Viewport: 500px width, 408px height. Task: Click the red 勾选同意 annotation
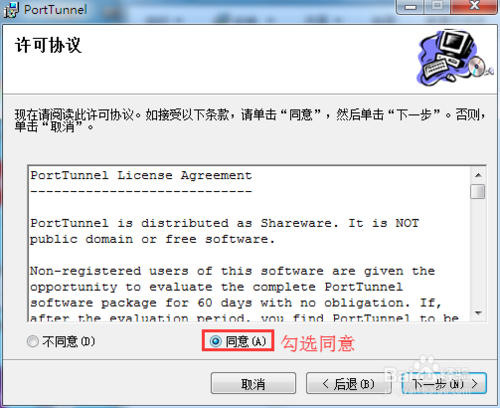(x=318, y=343)
